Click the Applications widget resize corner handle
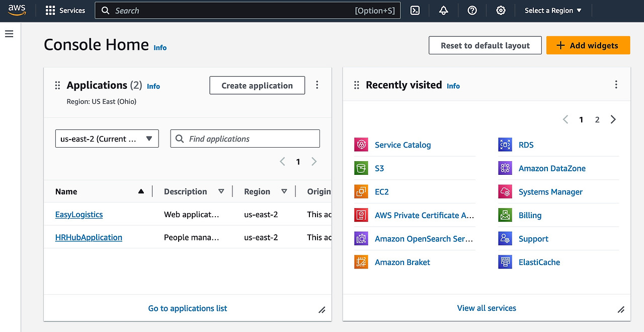Viewport: 644px width, 332px height. [x=322, y=310]
